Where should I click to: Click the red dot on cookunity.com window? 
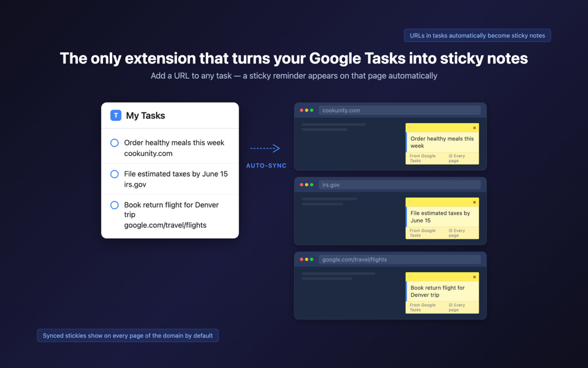pos(302,111)
